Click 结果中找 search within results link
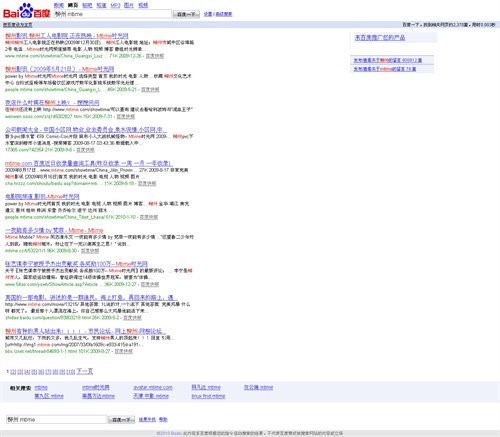Viewport: 500px width, 437px height. (x=147, y=419)
